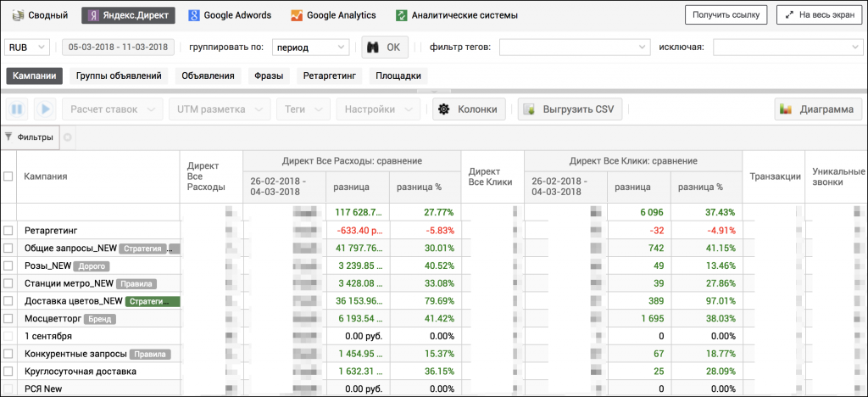Open the Google Adwords tab

229,15
